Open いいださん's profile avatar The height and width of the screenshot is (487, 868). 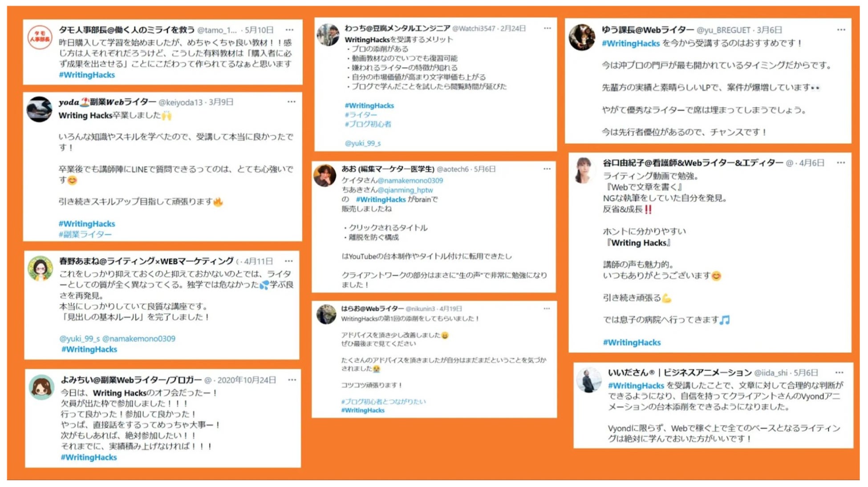point(589,379)
